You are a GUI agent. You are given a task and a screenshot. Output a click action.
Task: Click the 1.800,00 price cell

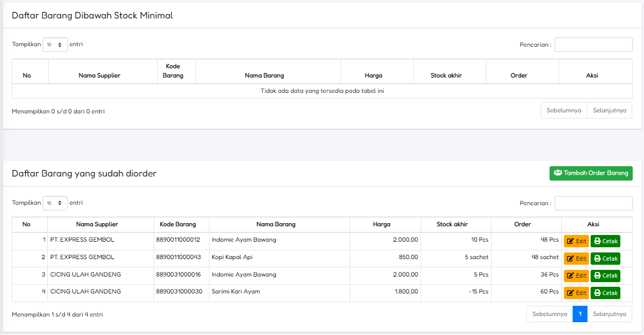[x=385, y=293]
